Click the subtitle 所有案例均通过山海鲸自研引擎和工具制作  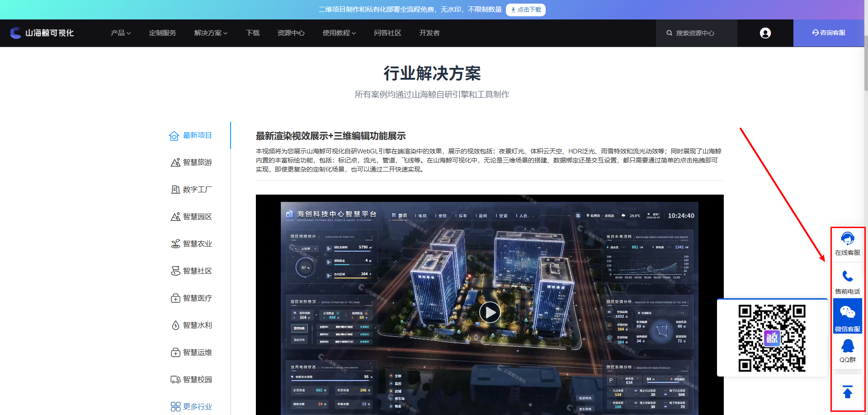click(432, 95)
